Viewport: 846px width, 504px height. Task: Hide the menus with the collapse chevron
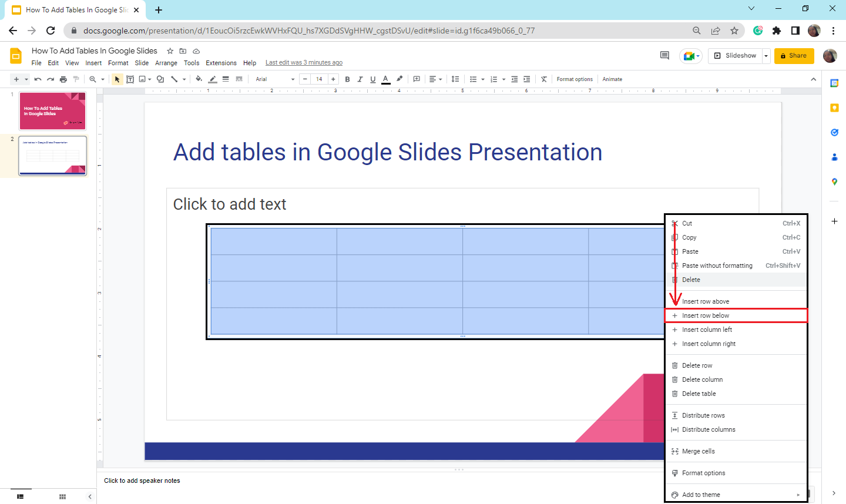pos(814,79)
